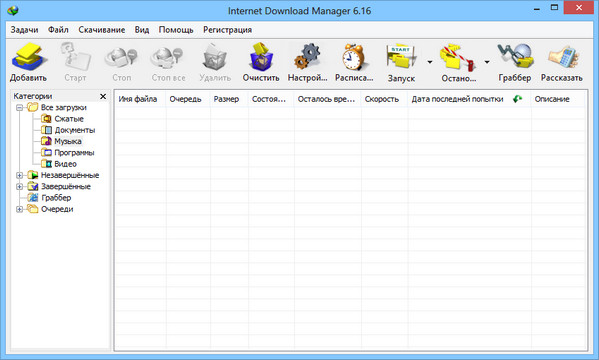Screen dimensions: 599x360
Task: Click the Стоп все toolbar icon
Action: [x=167, y=57]
